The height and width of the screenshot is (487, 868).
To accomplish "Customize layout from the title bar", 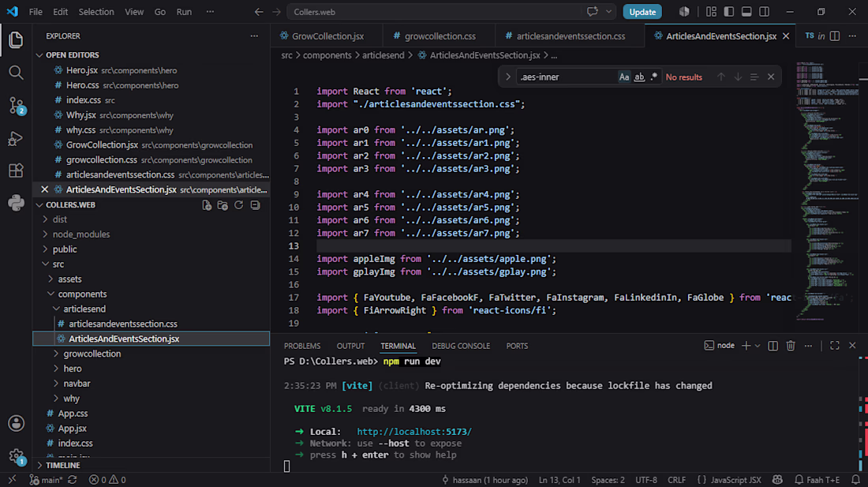I will (711, 12).
